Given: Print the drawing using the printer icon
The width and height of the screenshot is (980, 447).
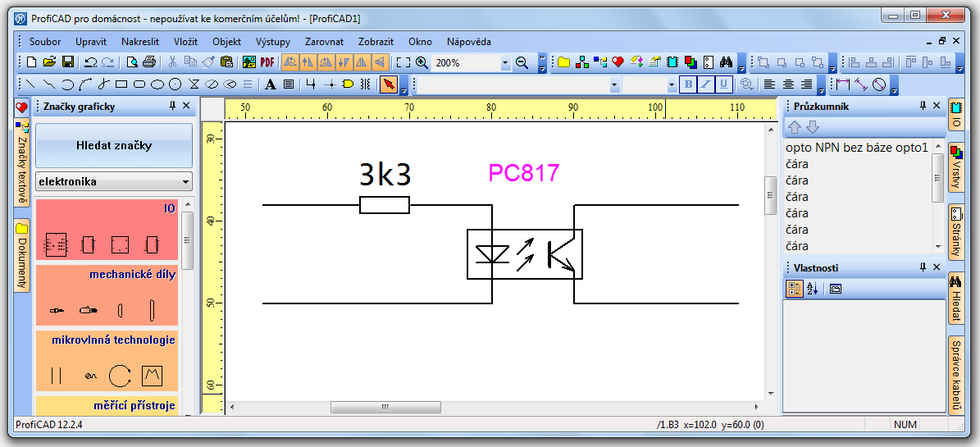Looking at the screenshot, I should click(x=148, y=62).
